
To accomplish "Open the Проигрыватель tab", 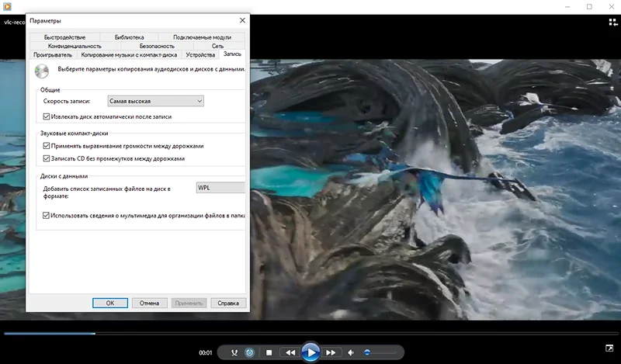I will (53, 55).
